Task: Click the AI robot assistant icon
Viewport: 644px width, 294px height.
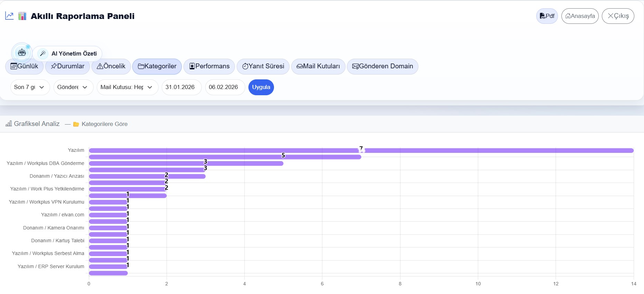Action: pos(22,52)
